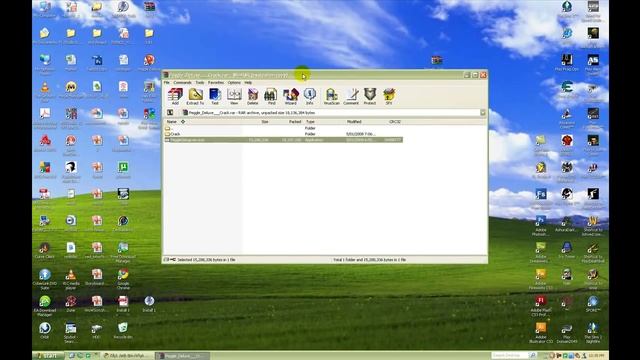This screenshot has height=360, width=640.
Task: Click the View toolbar icon
Action: tap(234, 96)
